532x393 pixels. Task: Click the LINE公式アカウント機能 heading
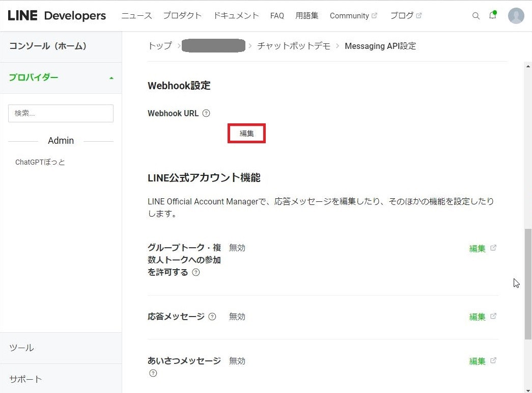coord(204,178)
